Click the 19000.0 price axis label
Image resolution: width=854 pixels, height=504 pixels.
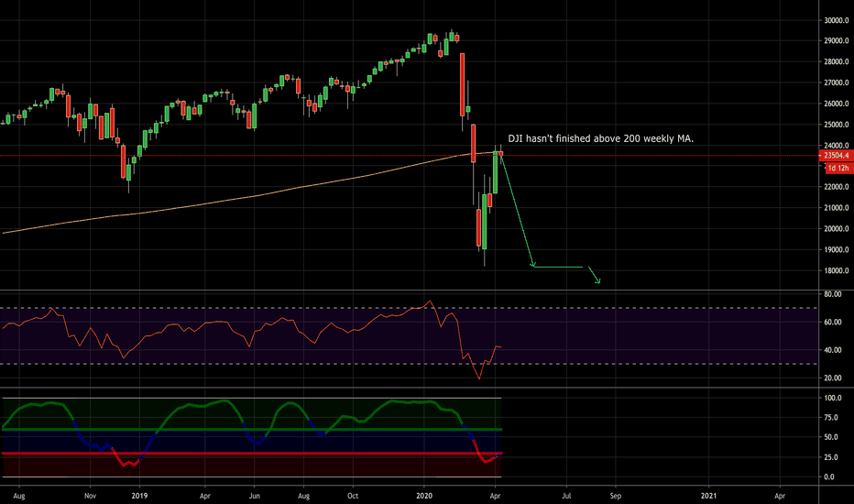point(837,249)
